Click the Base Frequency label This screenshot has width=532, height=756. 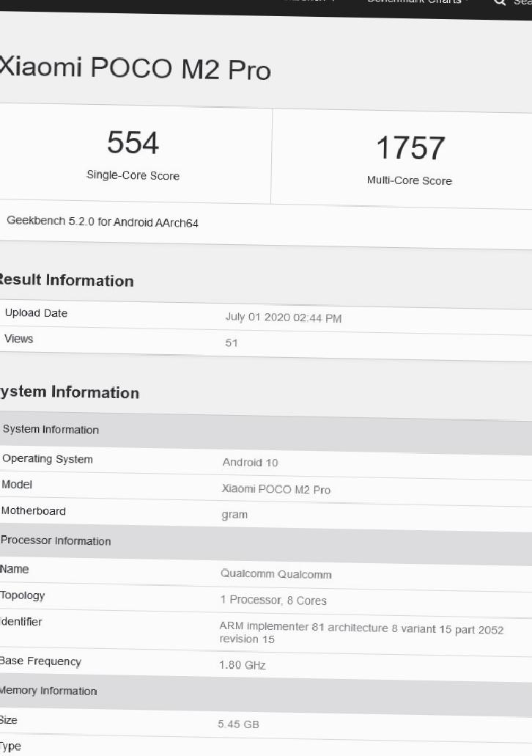(40, 661)
